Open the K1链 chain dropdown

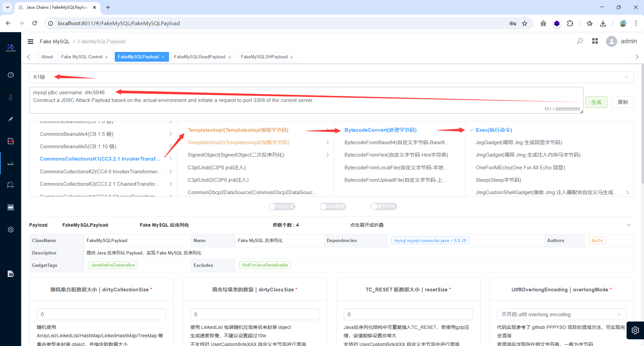(331, 77)
